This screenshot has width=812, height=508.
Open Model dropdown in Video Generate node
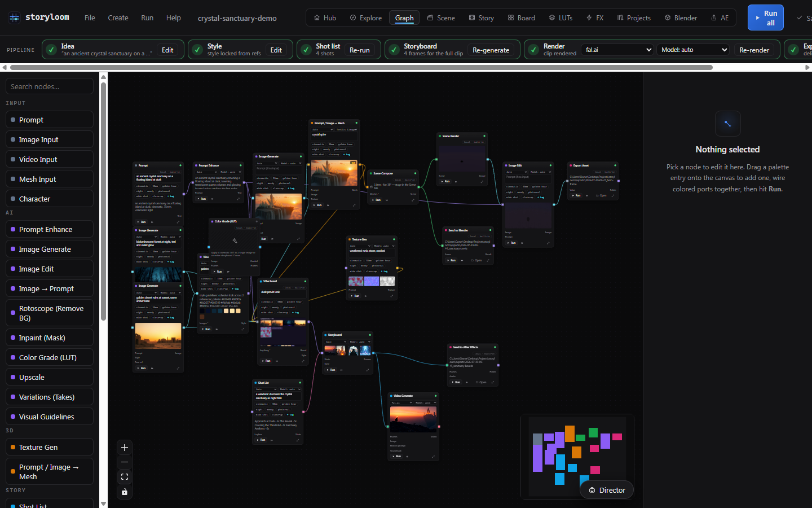[424, 403]
